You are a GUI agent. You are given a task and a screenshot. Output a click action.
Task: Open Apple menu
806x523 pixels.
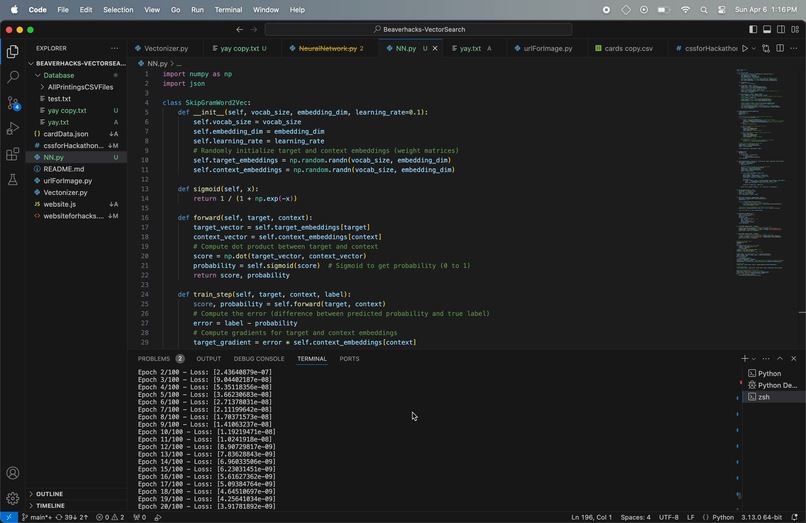tap(14, 10)
